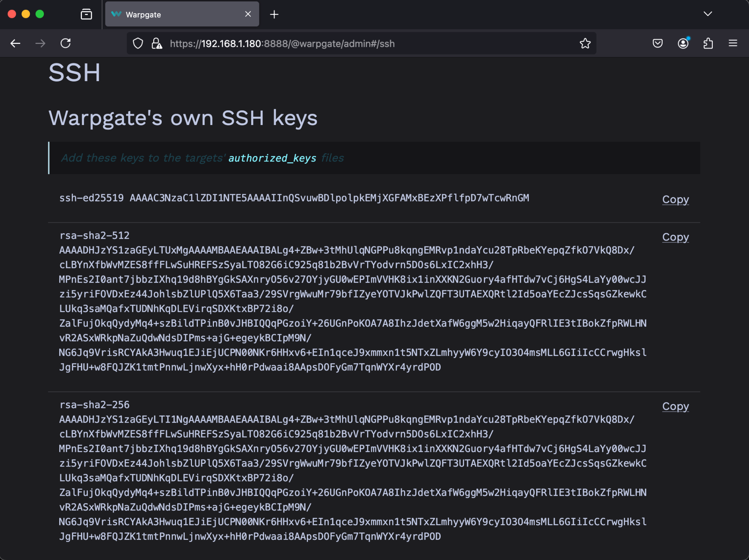749x560 pixels.
Task: Click the authorized_keys link
Action: pos(272,158)
